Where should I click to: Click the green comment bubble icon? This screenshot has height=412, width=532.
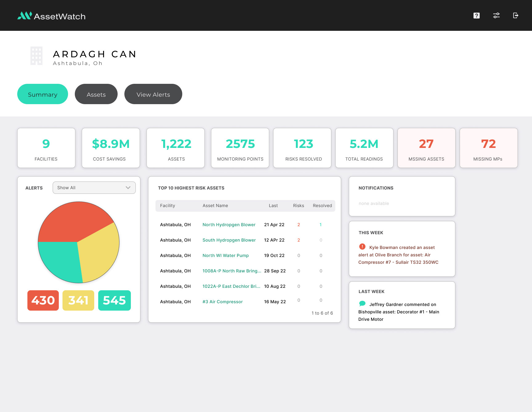click(362, 304)
